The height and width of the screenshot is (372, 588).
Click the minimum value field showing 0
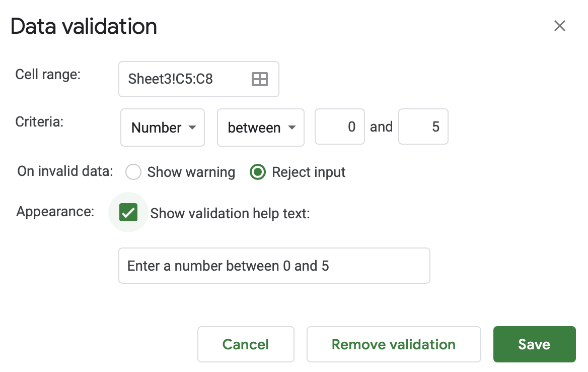340,127
